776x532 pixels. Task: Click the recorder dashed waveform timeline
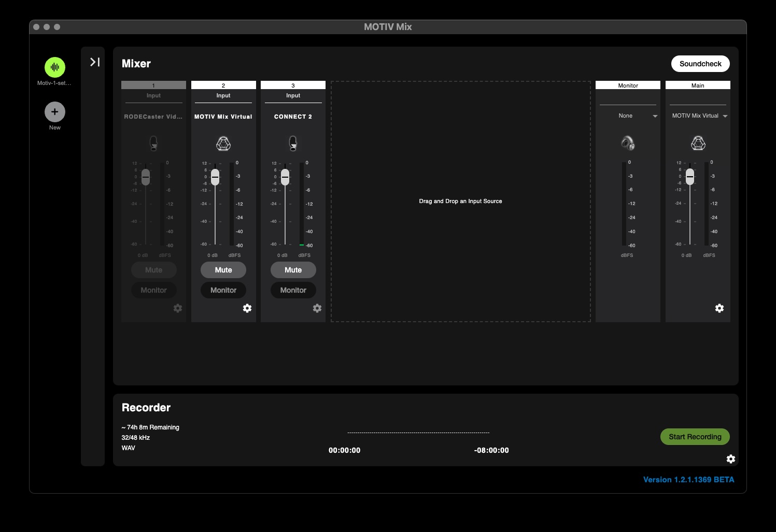[418, 433]
